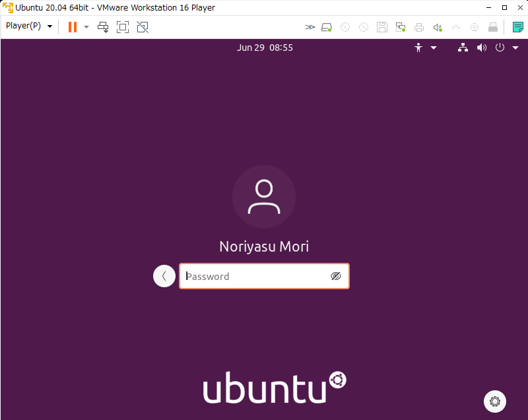Click the power icon in top bar
This screenshot has width=528, height=420.
[x=500, y=48]
